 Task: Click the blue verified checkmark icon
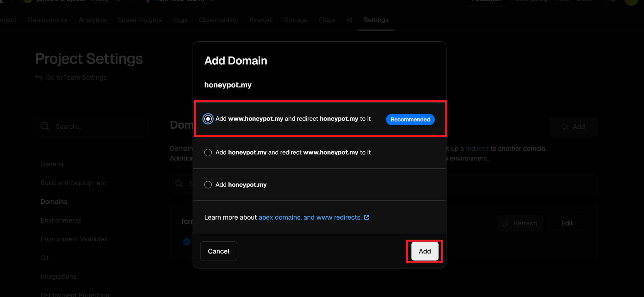click(x=186, y=242)
